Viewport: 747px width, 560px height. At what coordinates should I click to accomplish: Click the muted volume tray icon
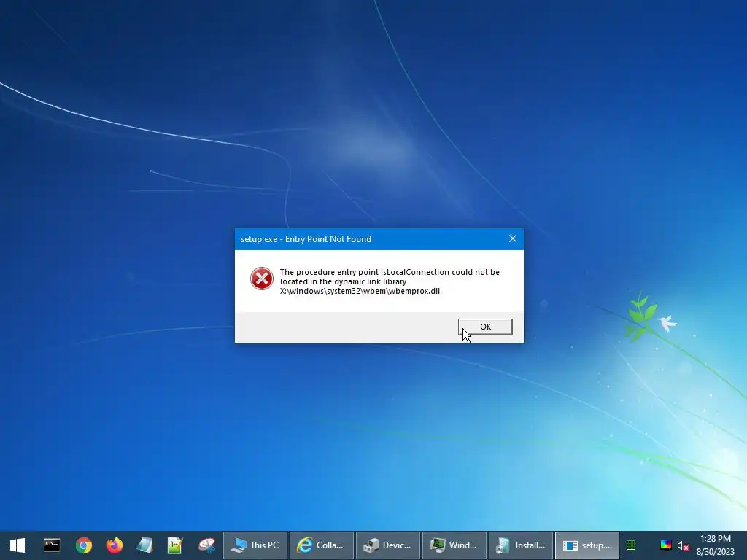tap(683, 545)
